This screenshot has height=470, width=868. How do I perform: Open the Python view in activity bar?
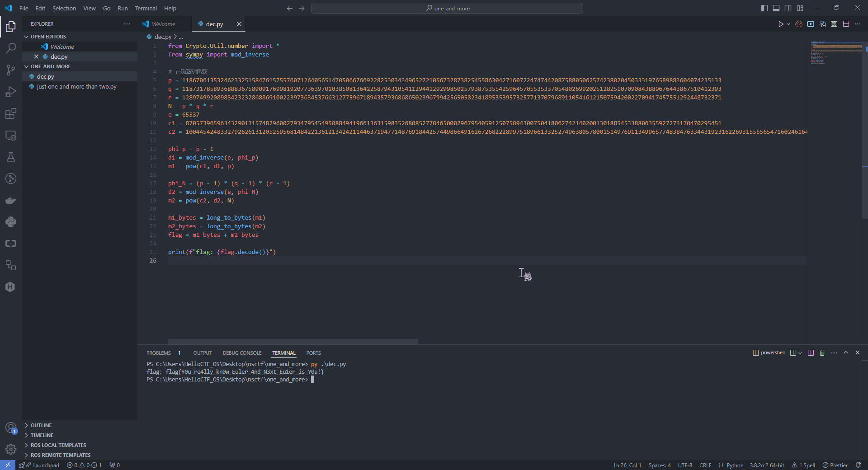pos(11,222)
